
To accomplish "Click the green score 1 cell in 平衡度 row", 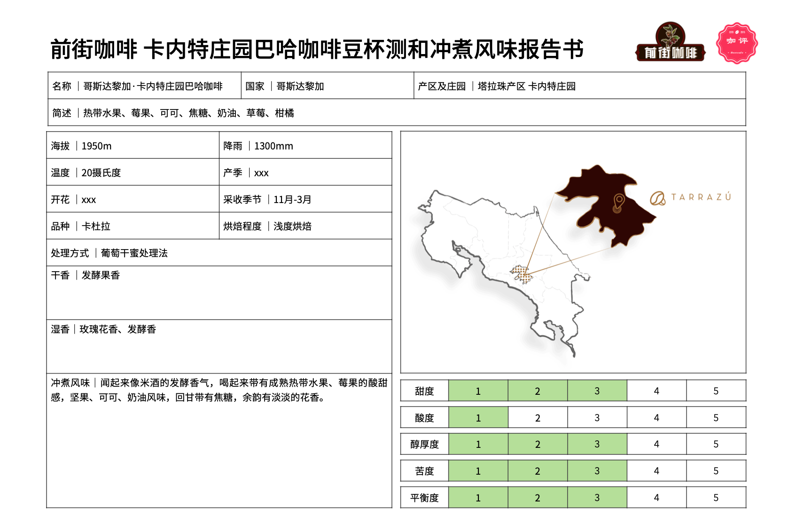I will (478, 498).
